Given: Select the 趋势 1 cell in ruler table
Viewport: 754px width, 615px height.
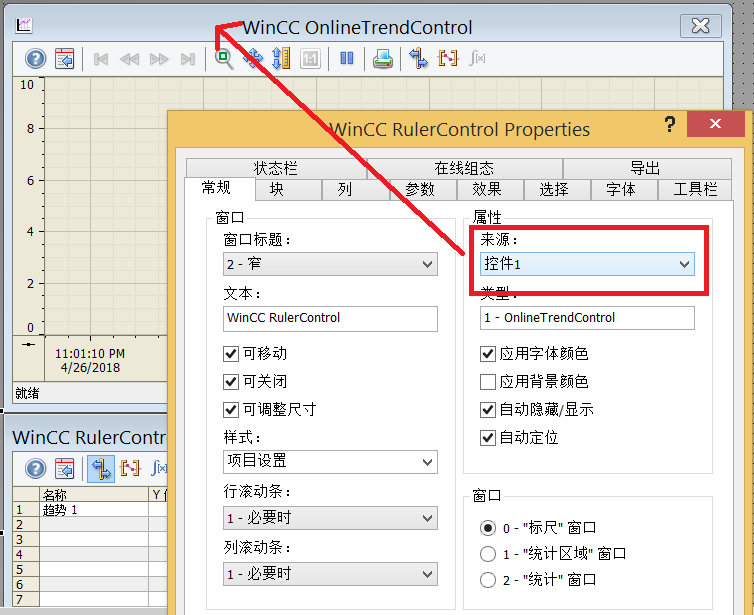Looking at the screenshot, I should (x=94, y=510).
